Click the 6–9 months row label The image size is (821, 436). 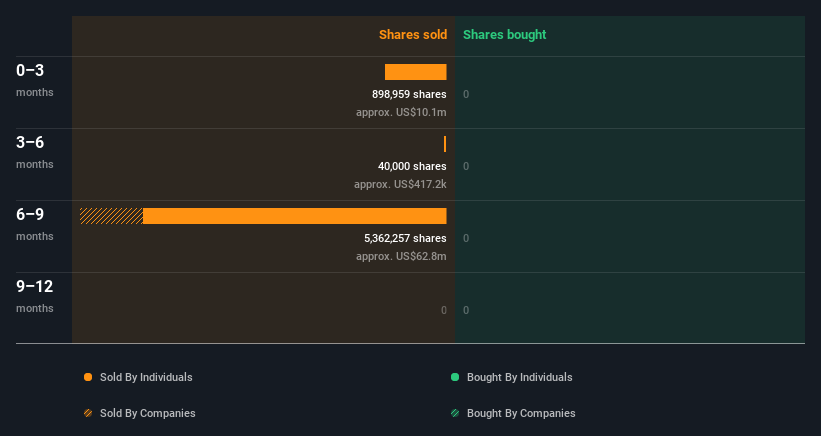point(35,224)
